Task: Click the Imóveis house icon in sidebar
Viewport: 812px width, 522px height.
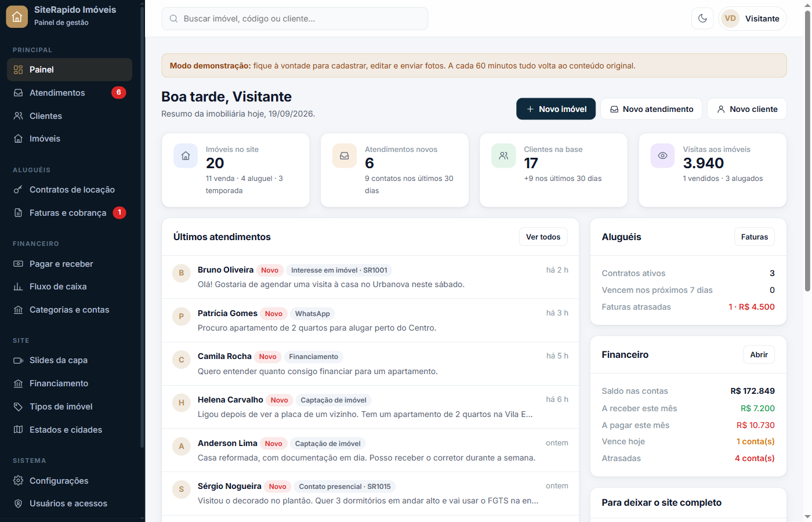Action: pyautogui.click(x=18, y=139)
